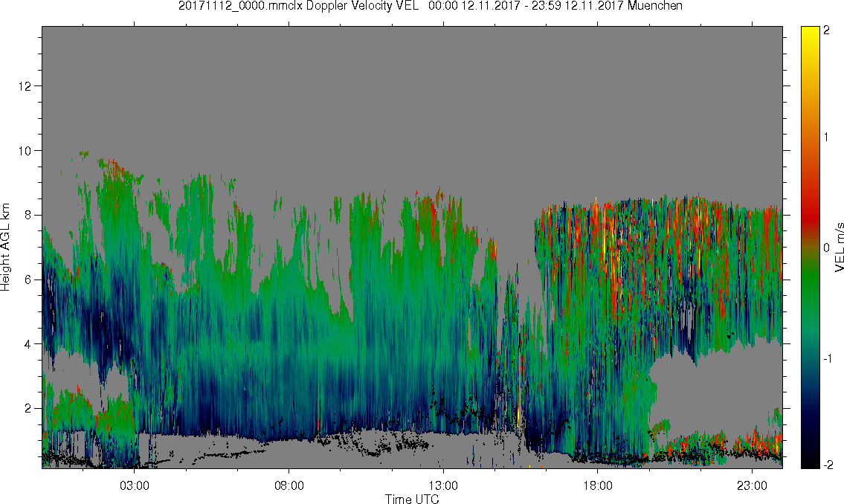Click the 'Time UTC' axis title
The image size is (844, 504).
[412, 499]
